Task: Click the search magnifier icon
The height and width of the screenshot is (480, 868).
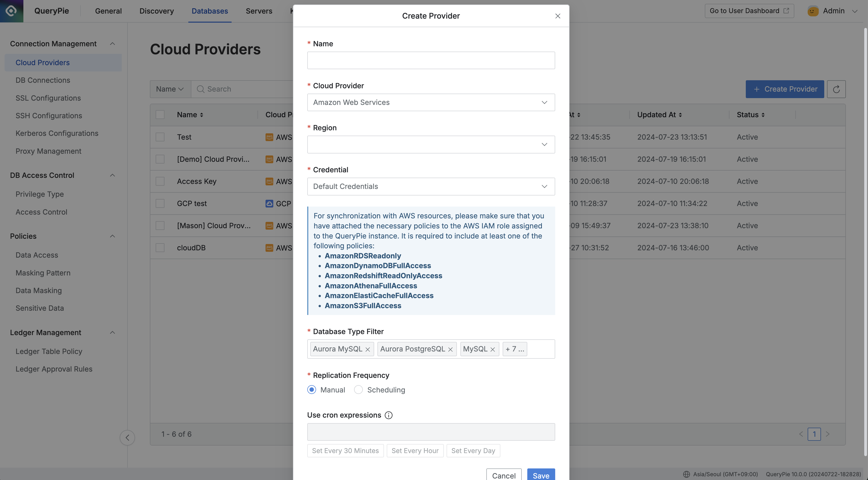Action: (x=200, y=89)
